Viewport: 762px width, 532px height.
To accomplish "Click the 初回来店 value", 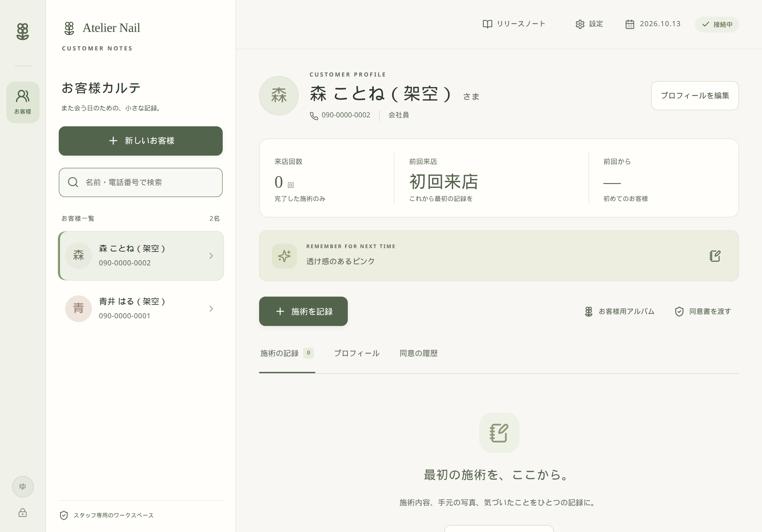I will tap(444, 181).
